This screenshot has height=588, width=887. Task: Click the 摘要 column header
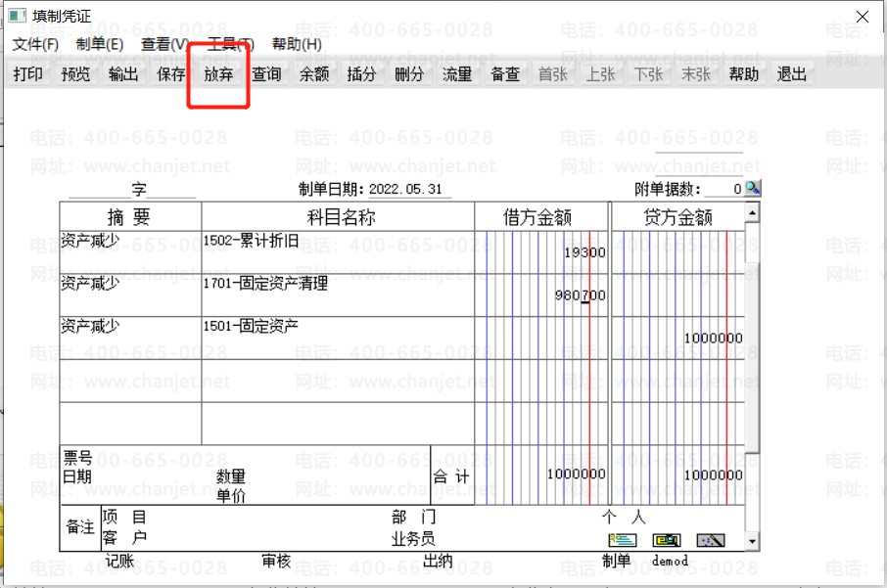tap(130, 216)
